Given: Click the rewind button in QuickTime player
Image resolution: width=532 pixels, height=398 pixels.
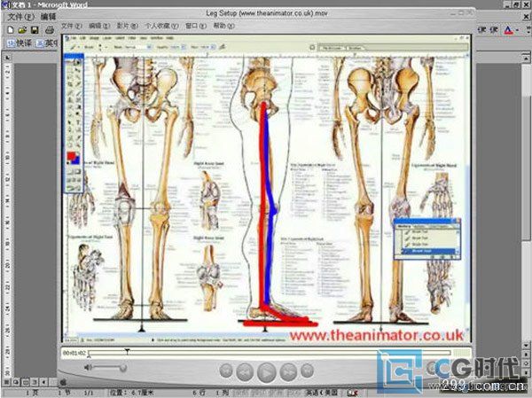Looking at the screenshot, I should [245, 372].
